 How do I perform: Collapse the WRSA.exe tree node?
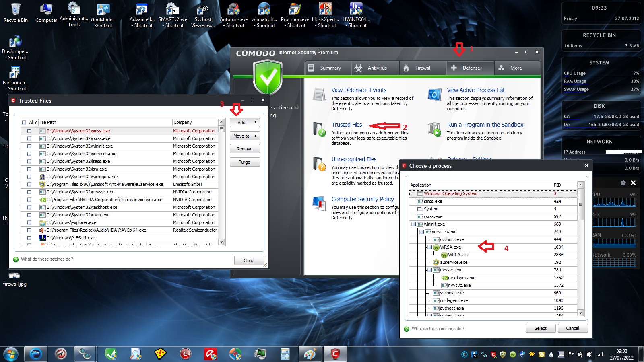429,247
